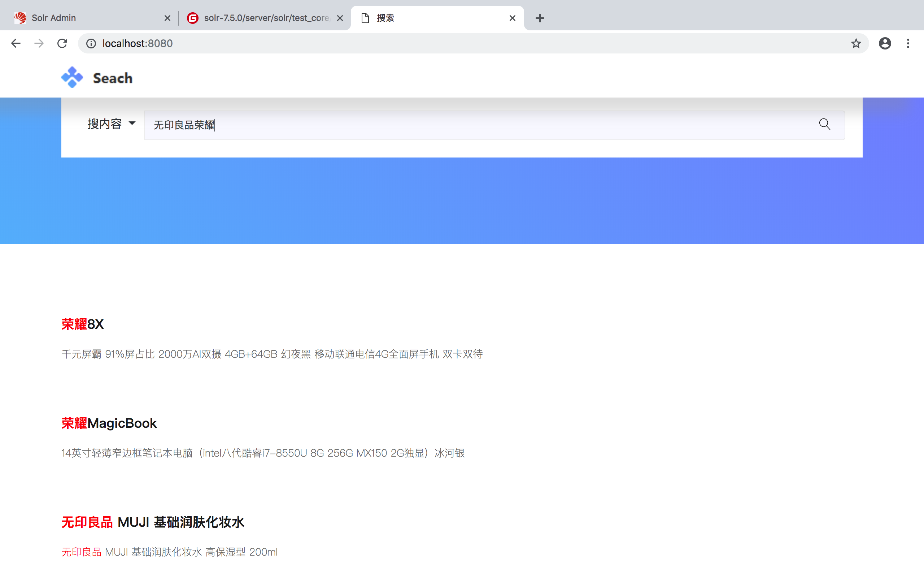
Task: Open the 无印良品 MUJI 基础润肤化妆水 title
Action: click(153, 522)
